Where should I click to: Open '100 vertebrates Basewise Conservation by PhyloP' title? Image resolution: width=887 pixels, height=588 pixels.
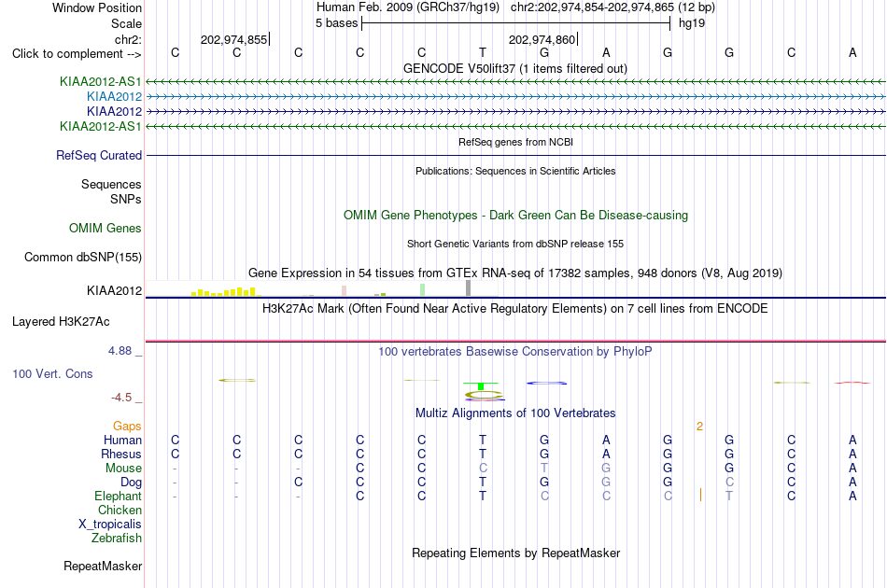click(x=515, y=352)
